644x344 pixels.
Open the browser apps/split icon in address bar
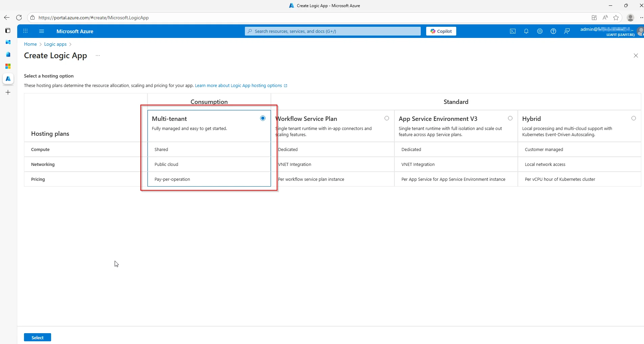(x=594, y=18)
